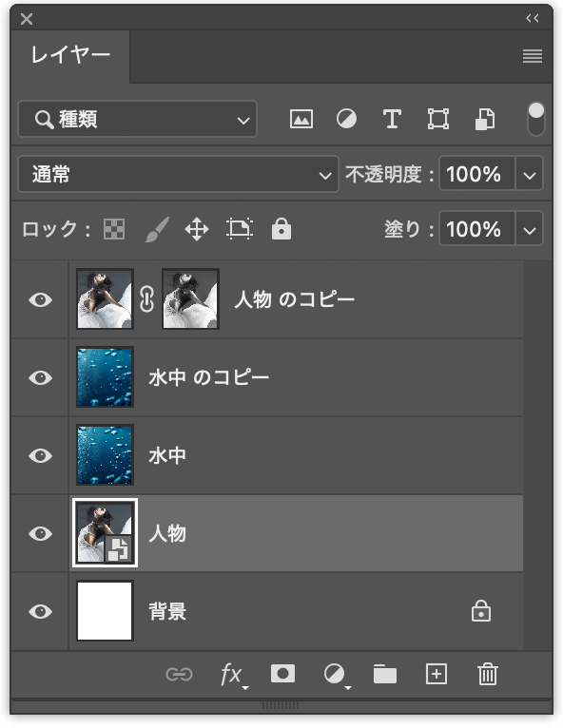This screenshot has height=728, width=563.
Task: Lock image pixels brush icon
Action: point(157,229)
